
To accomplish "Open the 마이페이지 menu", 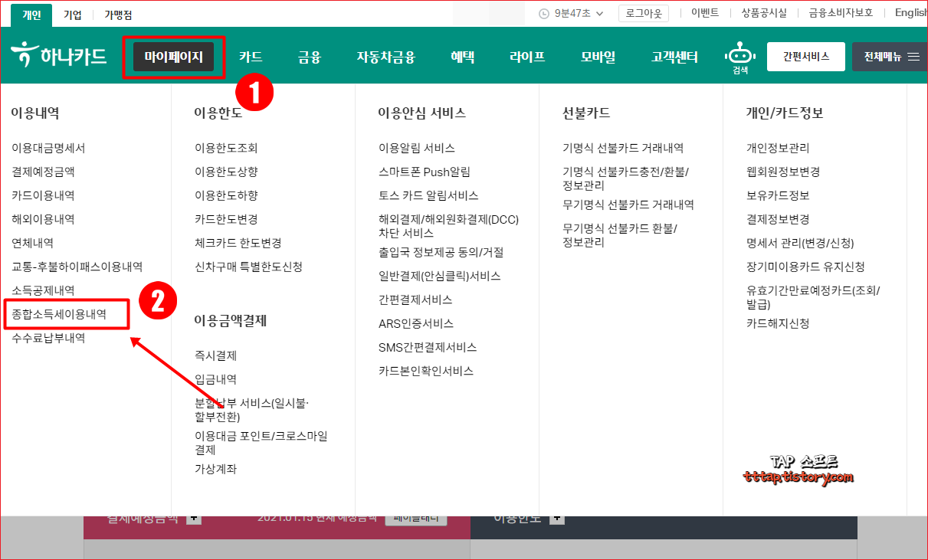I will tap(174, 57).
